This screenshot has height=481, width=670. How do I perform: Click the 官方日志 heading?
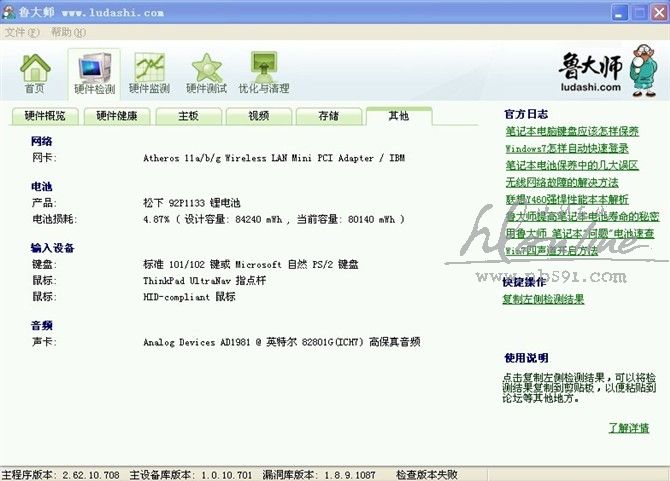click(x=526, y=114)
